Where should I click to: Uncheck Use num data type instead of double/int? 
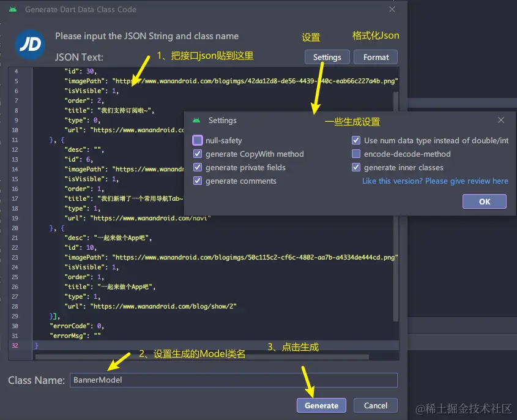click(355, 140)
